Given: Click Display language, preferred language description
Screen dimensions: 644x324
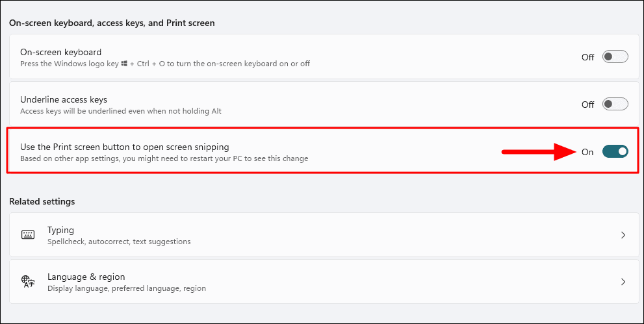Looking at the screenshot, I should click(127, 288).
